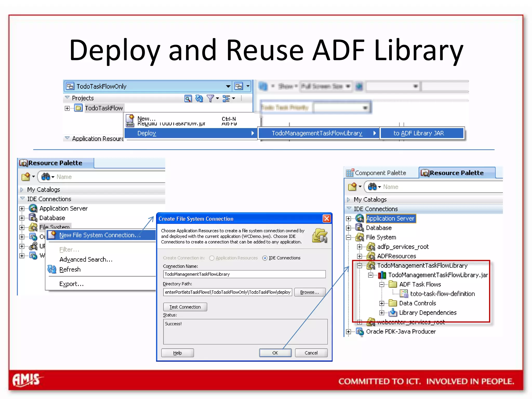Click the Browse button for Directory Path

click(x=310, y=292)
